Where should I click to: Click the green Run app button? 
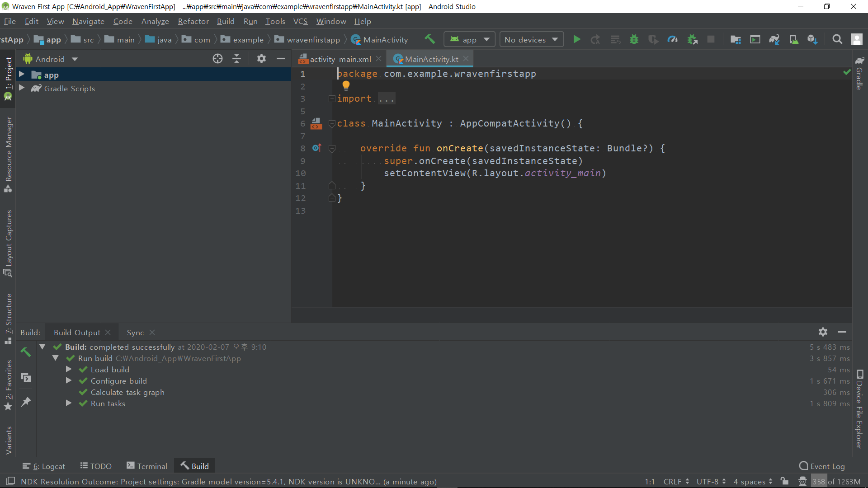pos(576,40)
